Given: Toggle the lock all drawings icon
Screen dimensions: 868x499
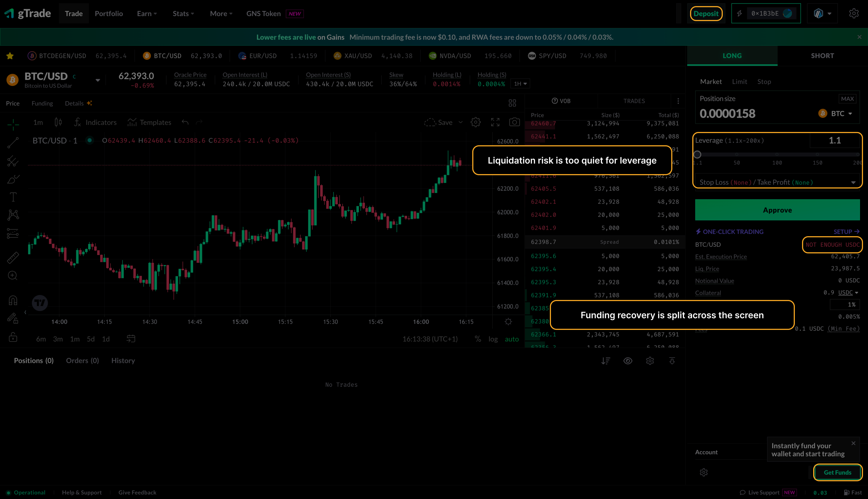Looking at the screenshot, I should tap(13, 337).
